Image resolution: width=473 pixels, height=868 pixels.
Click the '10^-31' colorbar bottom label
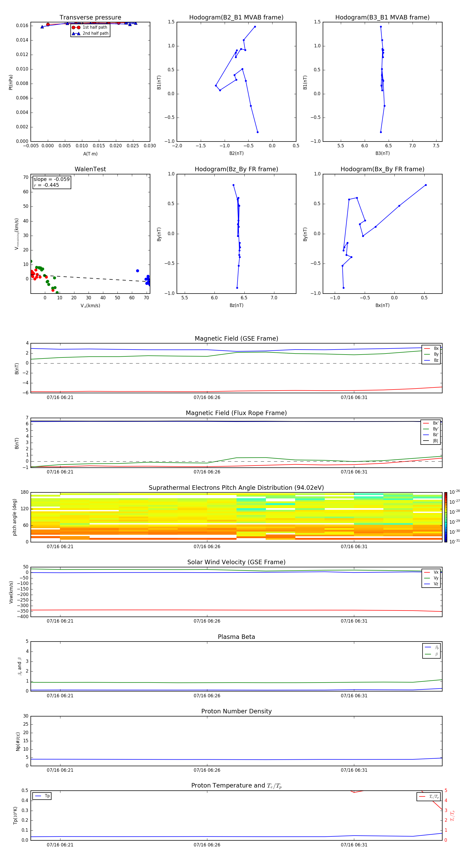click(455, 542)
